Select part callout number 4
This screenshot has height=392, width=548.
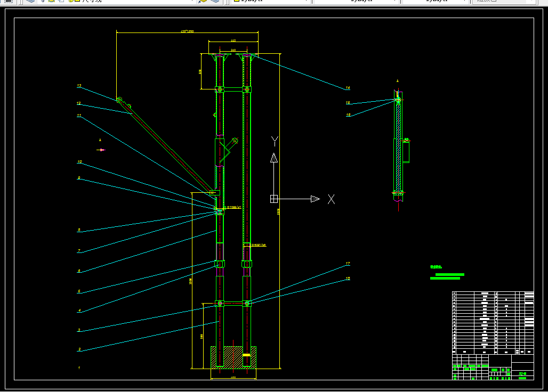[79, 311]
